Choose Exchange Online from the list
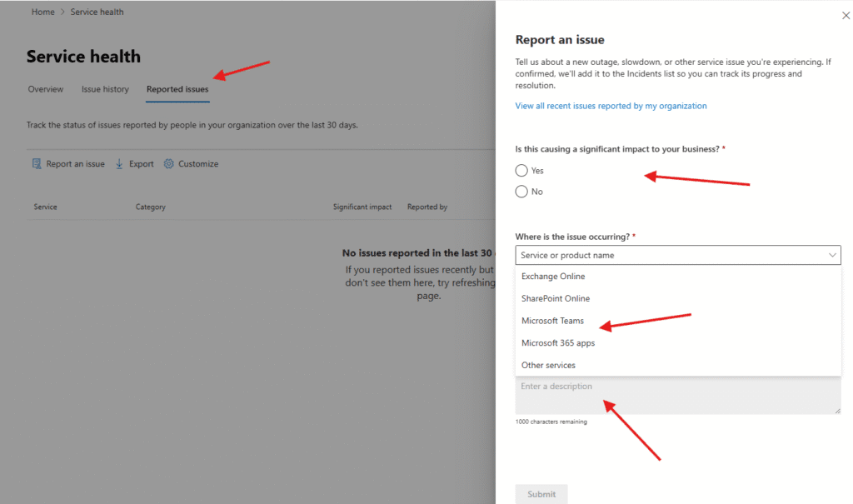 (553, 277)
